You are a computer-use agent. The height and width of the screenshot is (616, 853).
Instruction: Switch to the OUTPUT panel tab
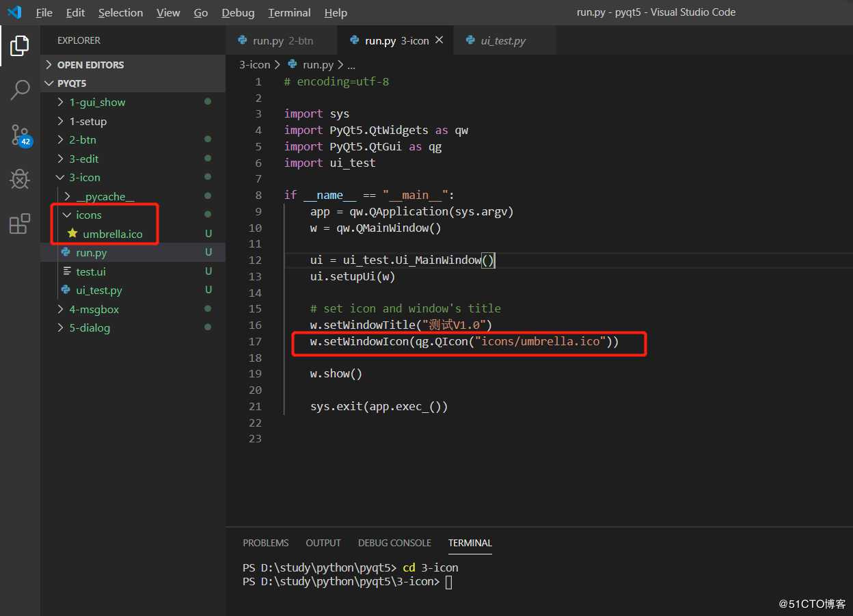click(323, 543)
